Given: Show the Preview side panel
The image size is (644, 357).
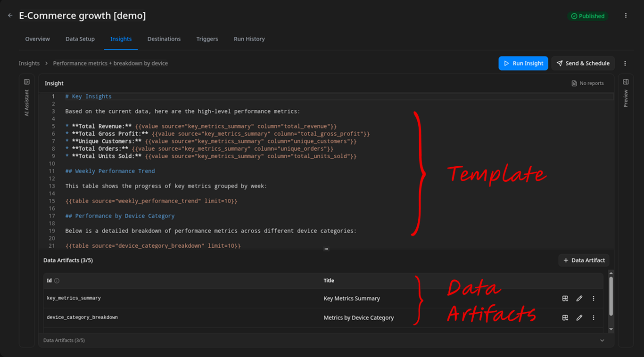Looking at the screenshot, I should pyautogui.click(x=626, y=81).
